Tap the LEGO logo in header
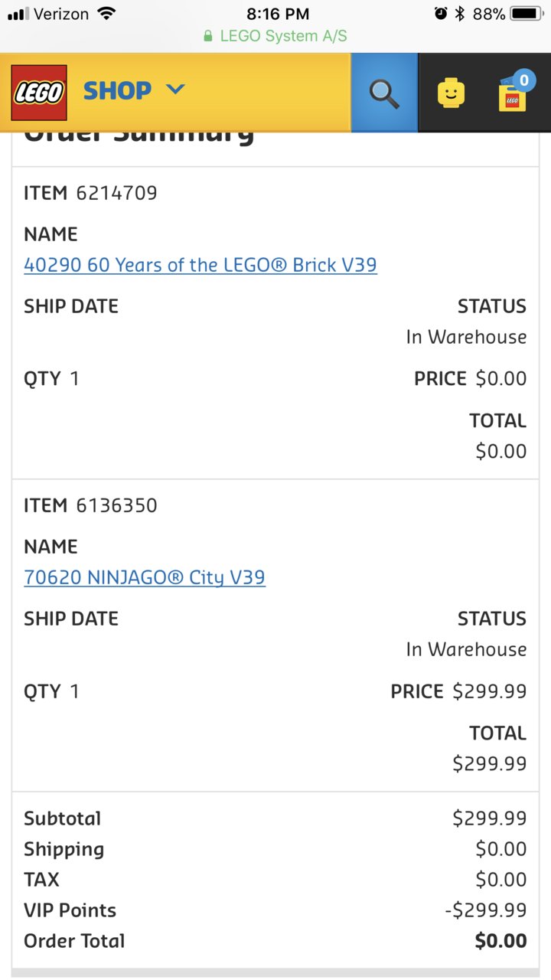 [39, 93]
